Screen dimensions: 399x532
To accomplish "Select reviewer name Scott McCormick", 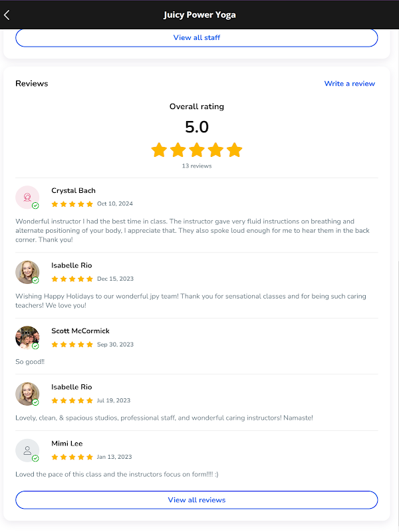I will point(80,331).
